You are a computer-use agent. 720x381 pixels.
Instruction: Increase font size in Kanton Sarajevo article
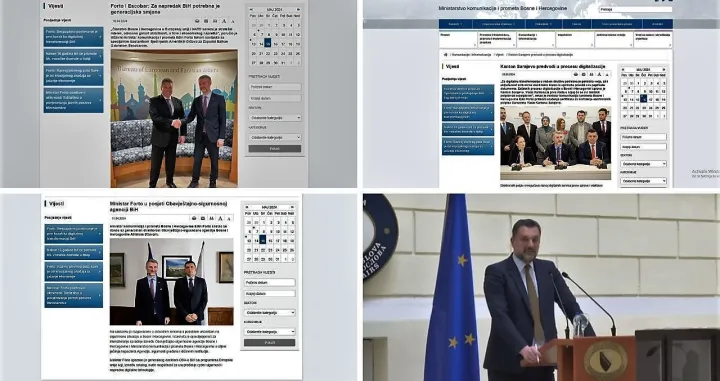tap(600, 74)
